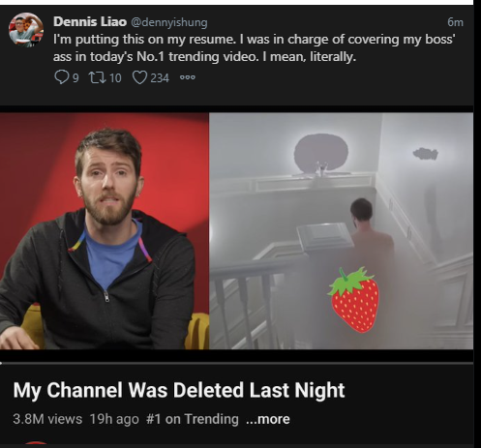Open the Dennis Liao display name
481x448 pixels.
tap(90, 22)
